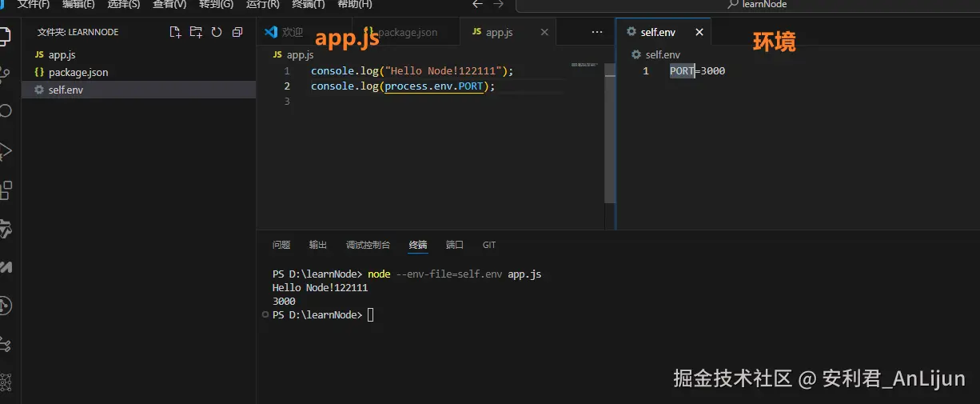Open the editor's three-dot more actions menu
980x404 pixels.
click(597, 32)
